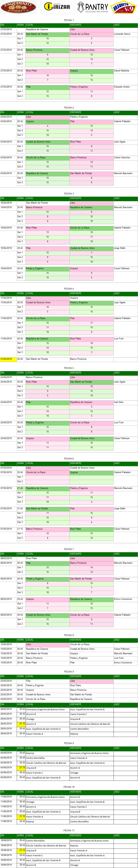Select the "FECHA 11" section heading

[x=69, y=831]
